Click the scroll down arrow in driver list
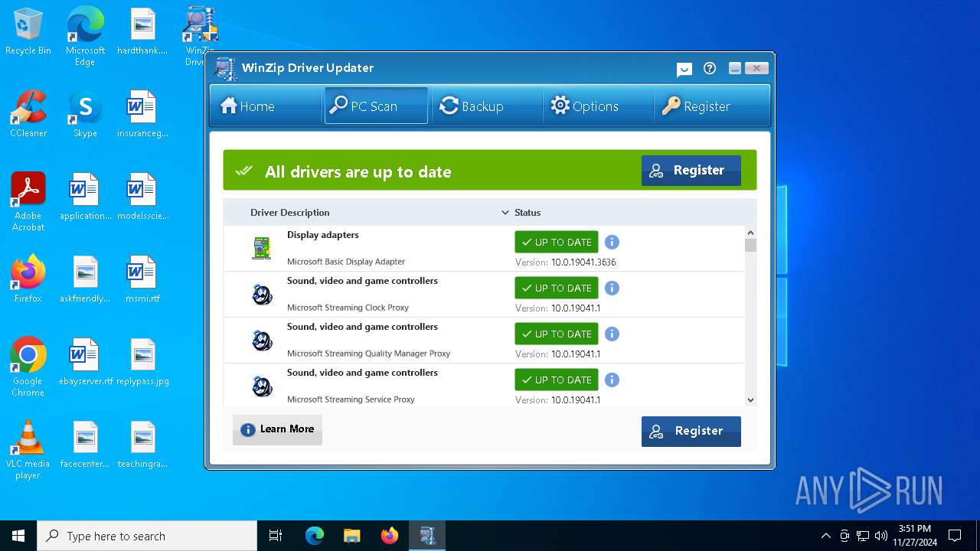Viewport: 980px width, 551px height. pyautogui.click(x=750, y=399)
